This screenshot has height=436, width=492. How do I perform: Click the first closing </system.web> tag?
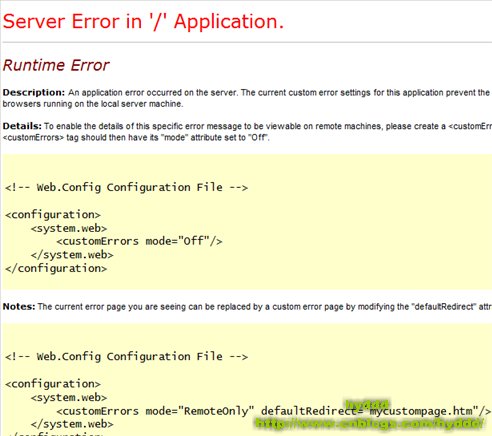point(72,255)
